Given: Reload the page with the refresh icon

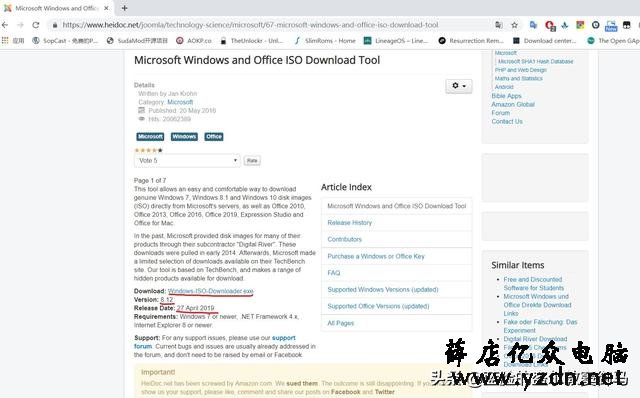Looking at the screenshot, I should pos(36,25).
